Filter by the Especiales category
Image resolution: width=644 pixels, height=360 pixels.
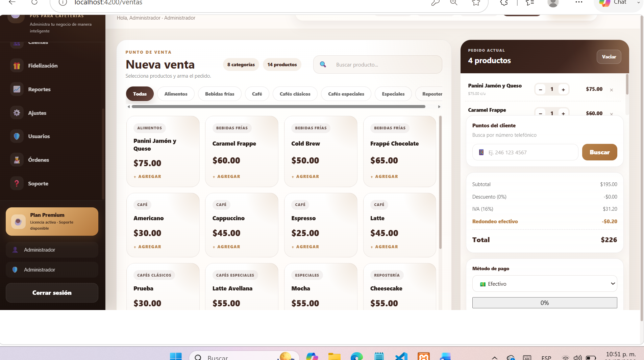pyautogui.click(x=393, y=94)
